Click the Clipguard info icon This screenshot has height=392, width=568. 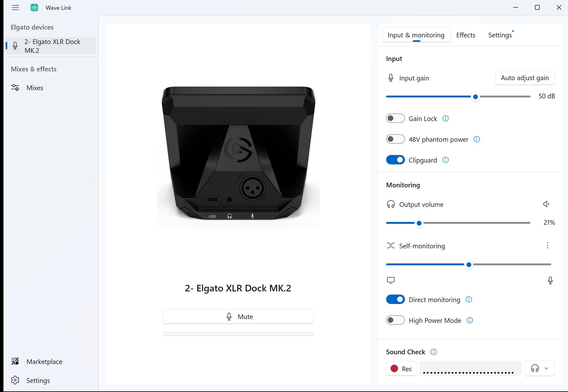click(445, 160)
